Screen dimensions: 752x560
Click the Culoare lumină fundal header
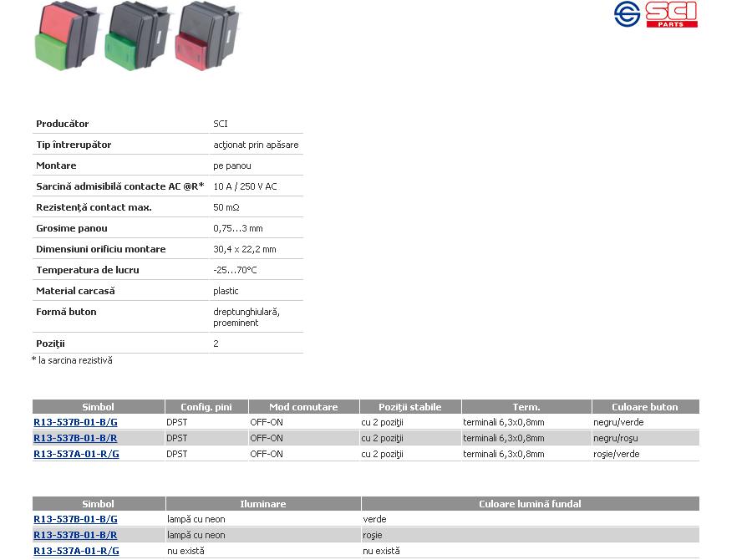[x=530, y=504]
